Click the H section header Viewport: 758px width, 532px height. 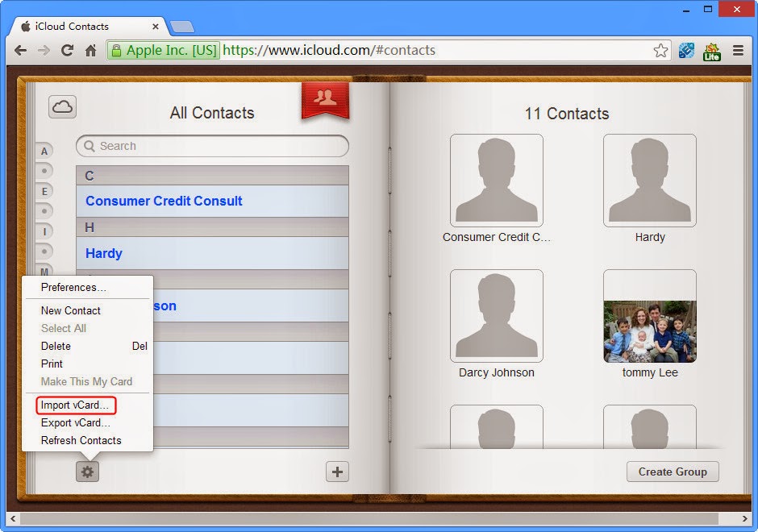212,227
